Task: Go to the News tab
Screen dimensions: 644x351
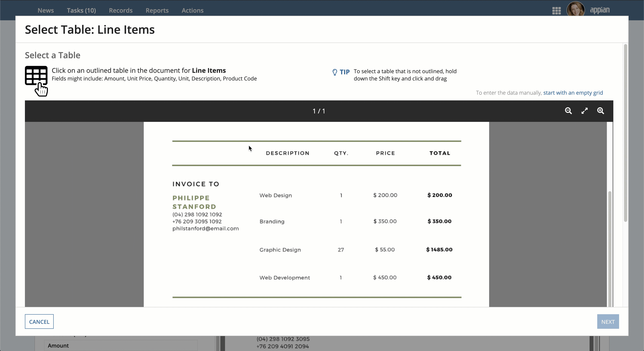Action: [x=46, y=11]
